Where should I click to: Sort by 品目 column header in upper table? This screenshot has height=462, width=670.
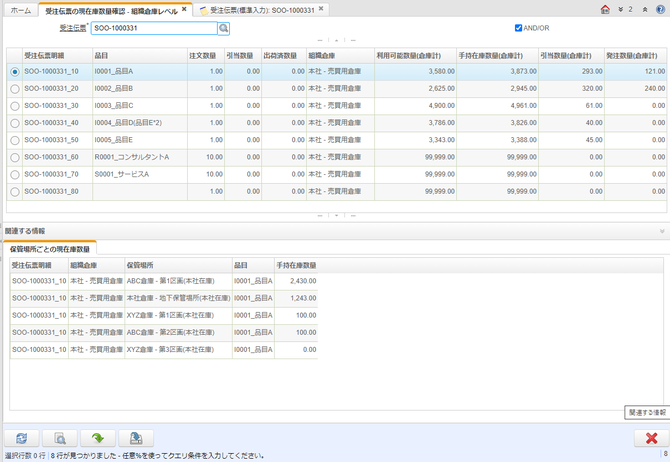[x=140, y=56]
